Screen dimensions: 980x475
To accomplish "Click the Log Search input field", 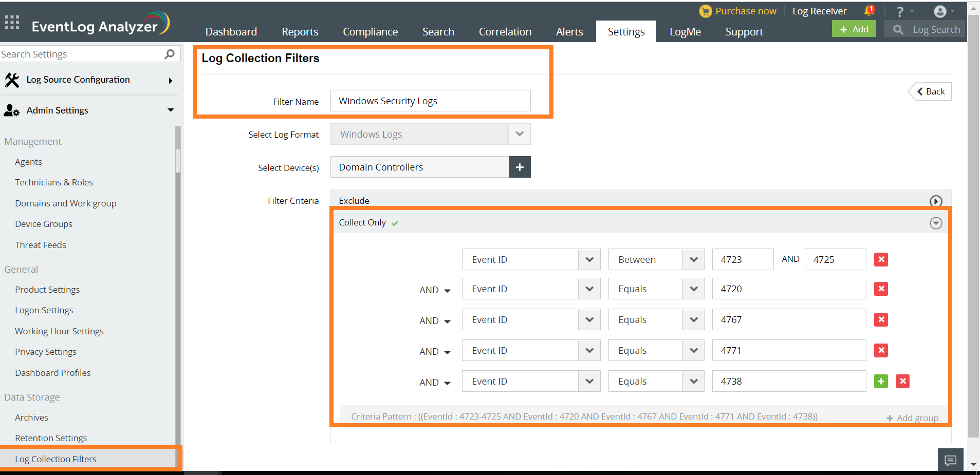I will tap(936, 30).
